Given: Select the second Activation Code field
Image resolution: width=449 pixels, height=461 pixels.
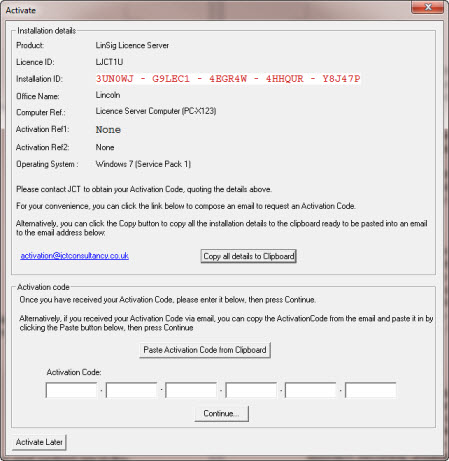Looking at the screenshot, I should pyautogui.click(x=131, y=390).
